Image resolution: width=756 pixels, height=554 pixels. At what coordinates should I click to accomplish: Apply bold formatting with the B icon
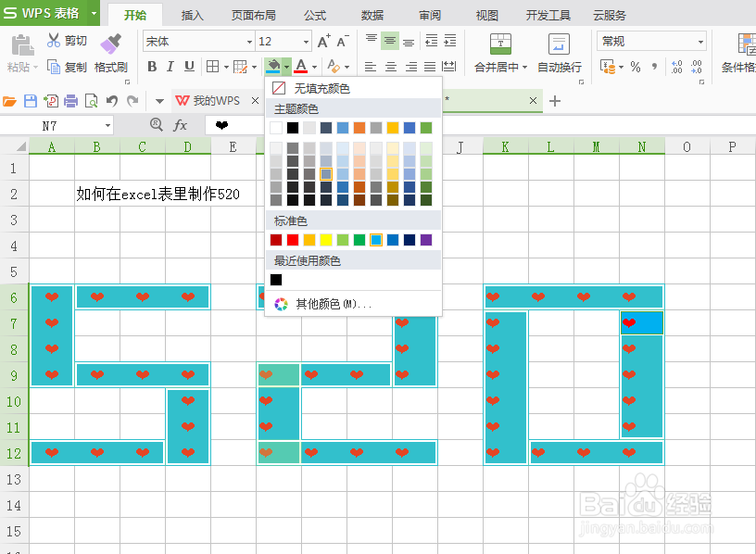click(x=151, y=67)
